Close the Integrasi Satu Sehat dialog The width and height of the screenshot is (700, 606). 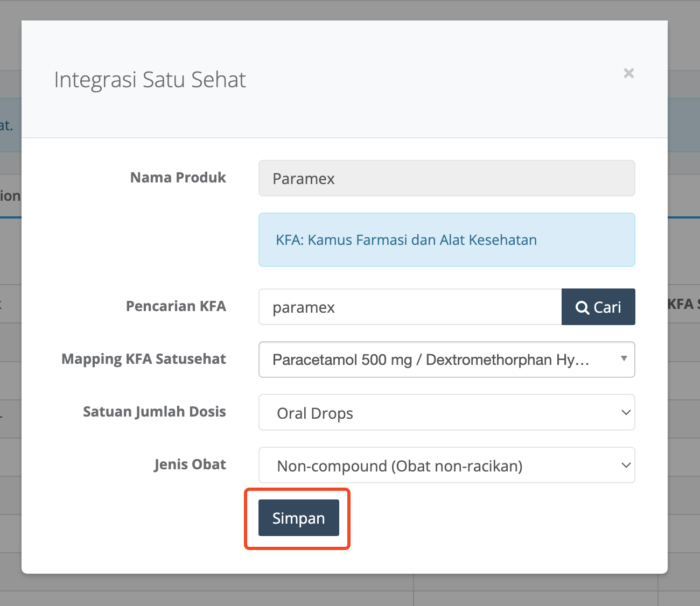pos(628,73)
